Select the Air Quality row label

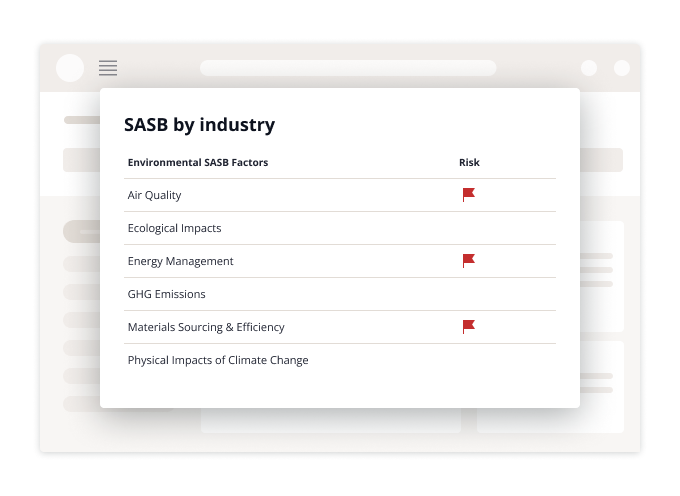tap(154, 196)
